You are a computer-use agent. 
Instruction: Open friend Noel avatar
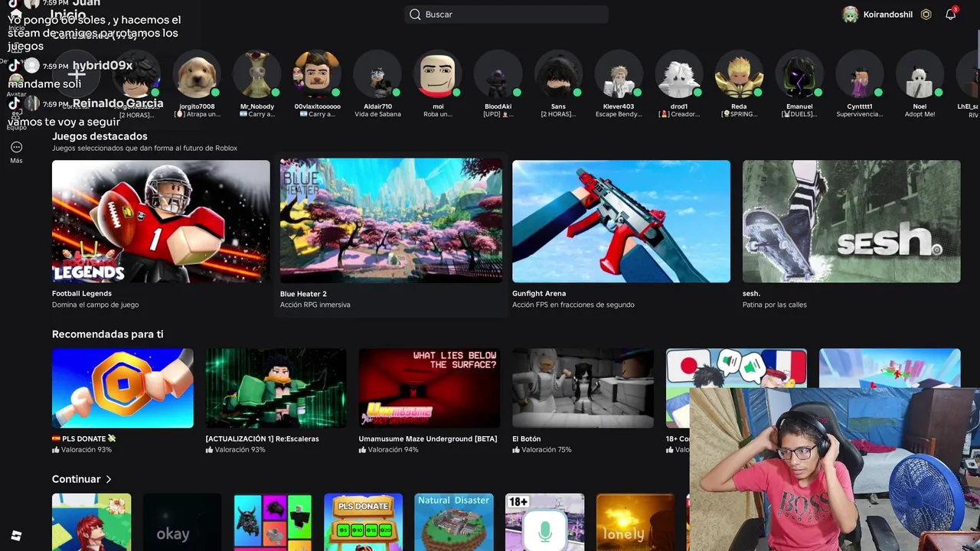click(x=920, y=75)
